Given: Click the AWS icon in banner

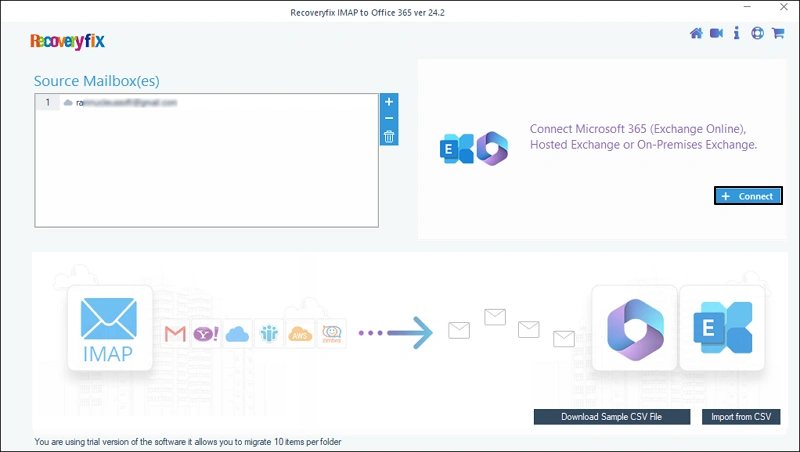Looking at the screenshot, I should click(x=300, y=334).
